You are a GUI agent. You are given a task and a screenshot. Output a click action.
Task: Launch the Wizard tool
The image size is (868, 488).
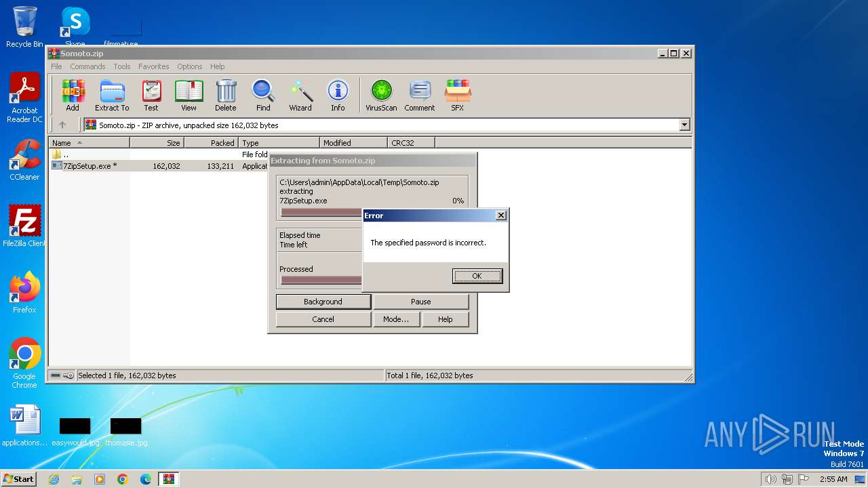(300, 95)
